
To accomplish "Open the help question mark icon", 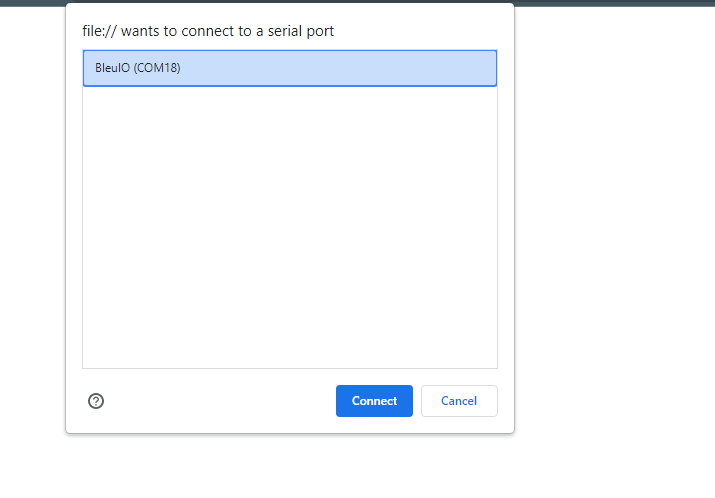I will click(x=96, y=401).
